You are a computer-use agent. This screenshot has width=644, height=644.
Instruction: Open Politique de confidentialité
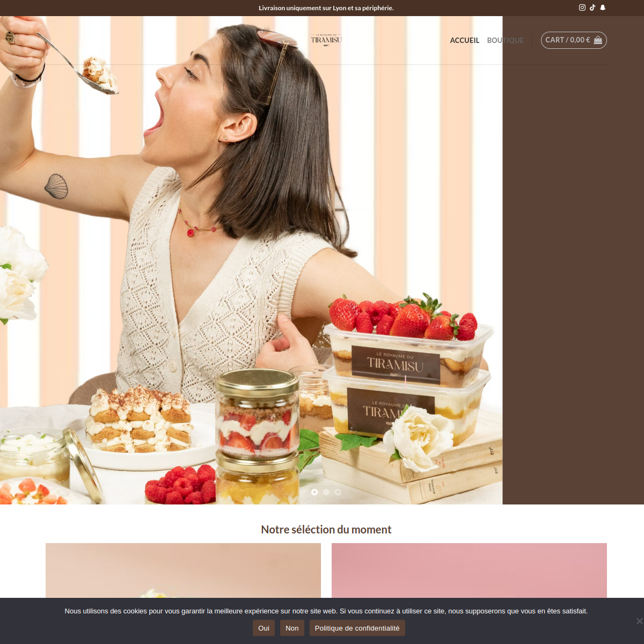[357, 628]
